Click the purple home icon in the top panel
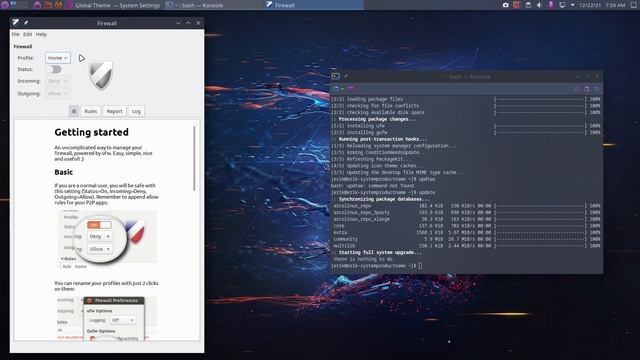 pyautogui.click(x=37, y=5)
